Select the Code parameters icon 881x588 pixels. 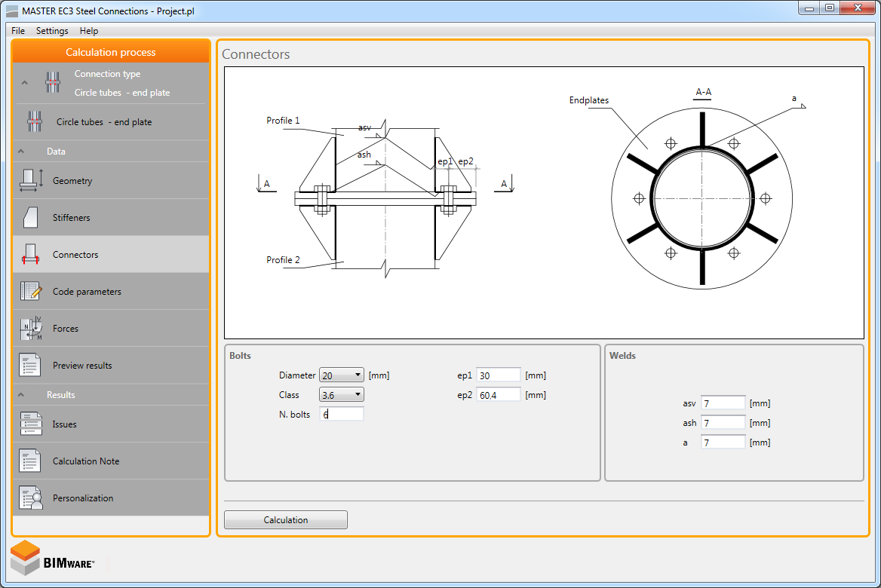(x=31, y=292)
